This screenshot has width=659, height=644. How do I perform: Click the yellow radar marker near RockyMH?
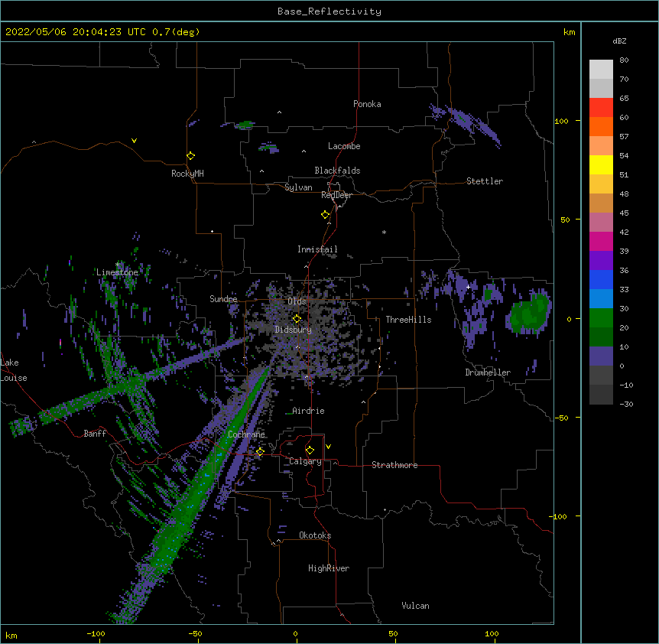pyautogui.click(x=190, y=156)
